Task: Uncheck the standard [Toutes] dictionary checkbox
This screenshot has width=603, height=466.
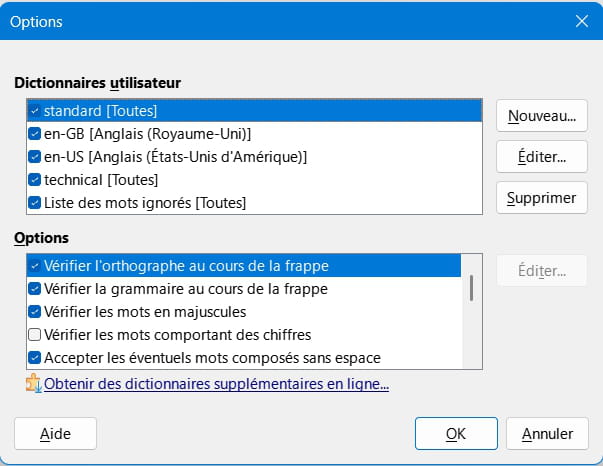Action: [35, 111]
